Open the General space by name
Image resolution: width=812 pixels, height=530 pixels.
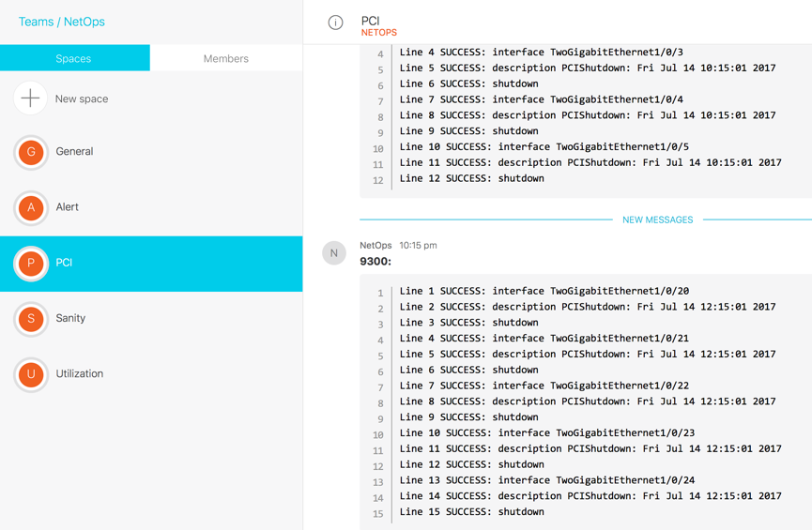point(74,152)
